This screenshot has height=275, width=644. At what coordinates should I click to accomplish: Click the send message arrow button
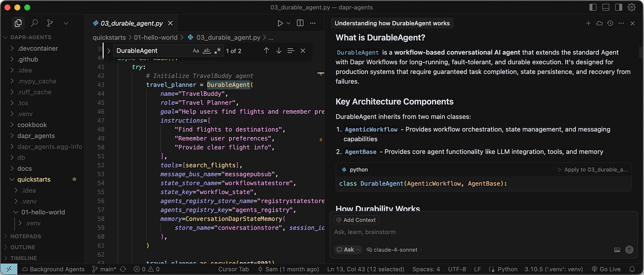(629, 250)
